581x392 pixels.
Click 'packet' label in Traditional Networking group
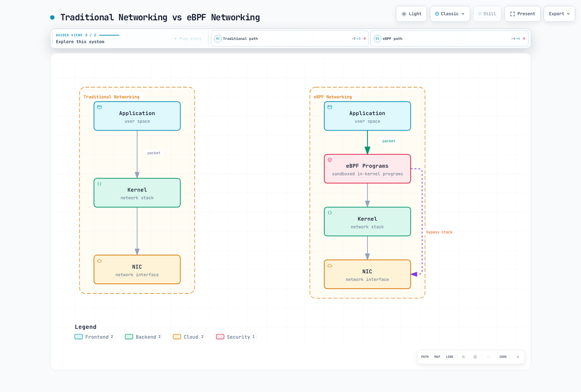tap(154, 153)
